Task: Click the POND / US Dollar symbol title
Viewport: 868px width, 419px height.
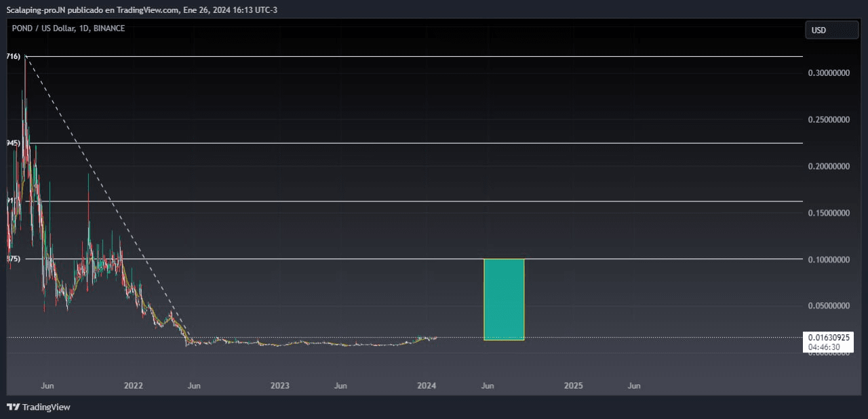Action: tap(68, 28)
